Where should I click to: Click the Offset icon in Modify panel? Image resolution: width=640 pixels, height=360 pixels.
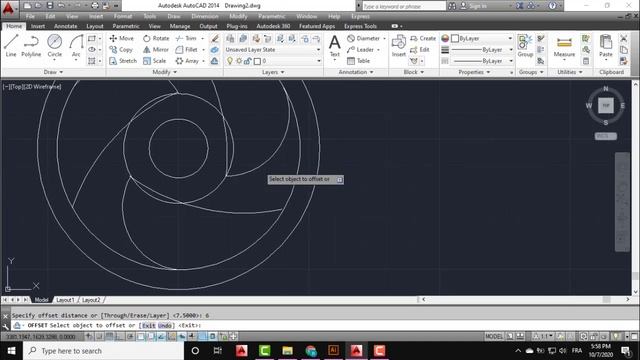(x=215, y=61)
